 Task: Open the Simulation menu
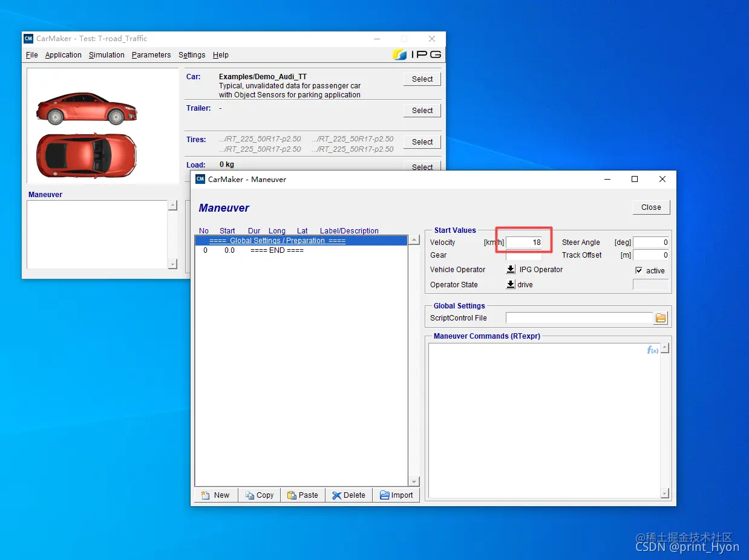106,55
